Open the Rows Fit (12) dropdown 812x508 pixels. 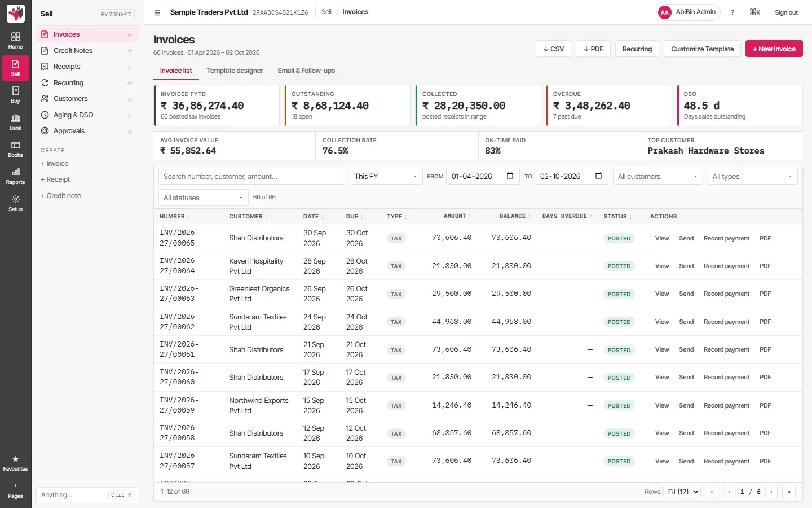tap(682, 492)
